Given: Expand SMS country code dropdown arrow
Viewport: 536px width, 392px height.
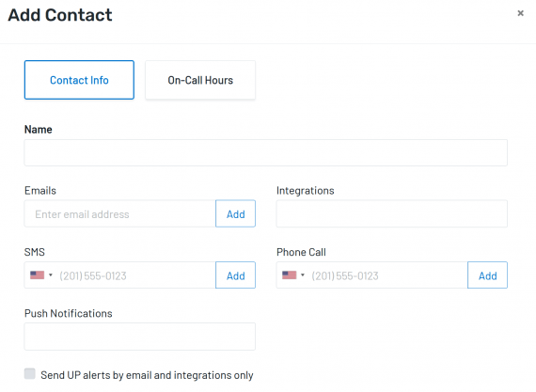Looking at the screenshot, I should (x=51, y=275).
